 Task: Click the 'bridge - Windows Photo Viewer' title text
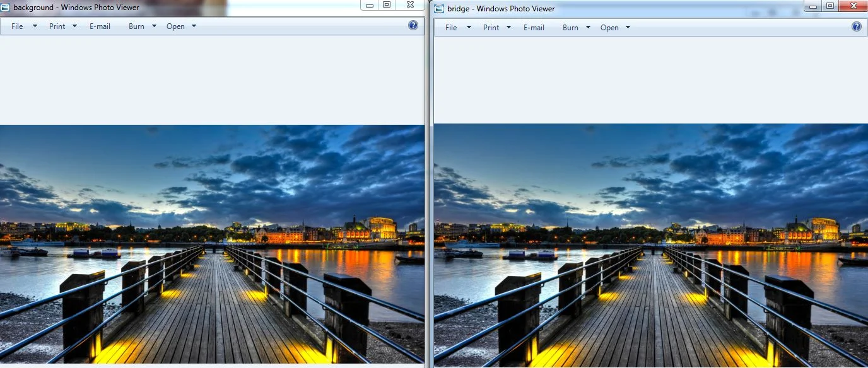coord(501,9)
